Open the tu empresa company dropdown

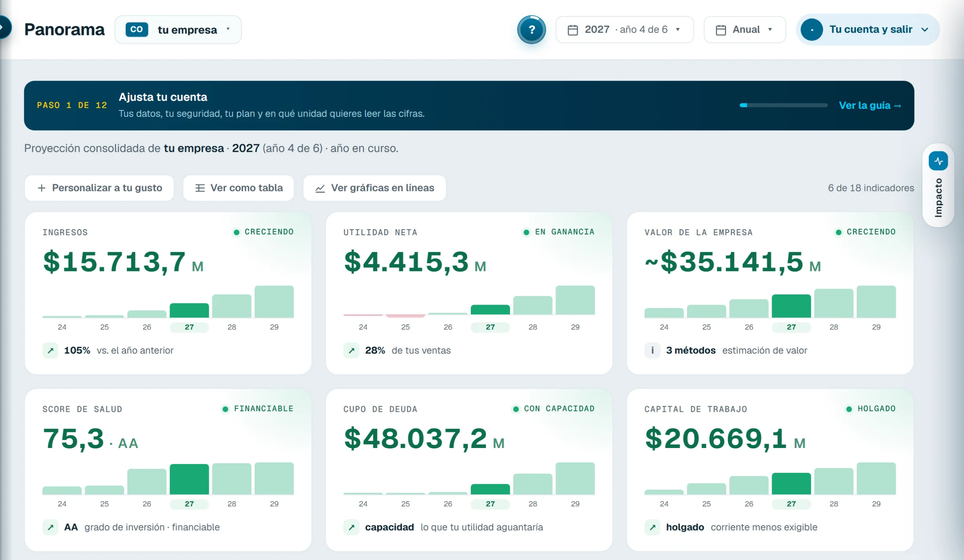point(178,30)
